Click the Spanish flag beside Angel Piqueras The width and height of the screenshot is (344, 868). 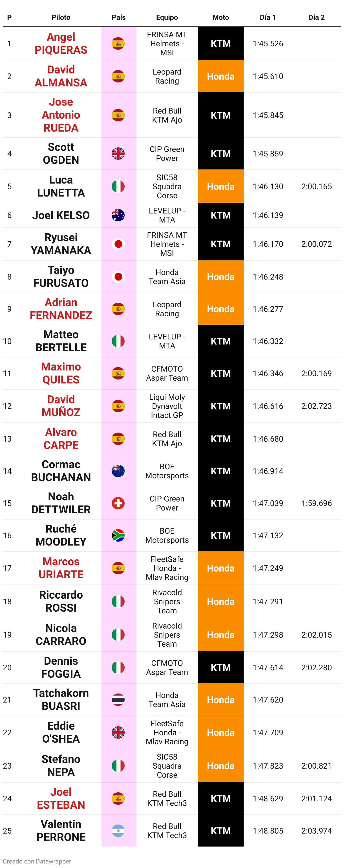[118, 43]
